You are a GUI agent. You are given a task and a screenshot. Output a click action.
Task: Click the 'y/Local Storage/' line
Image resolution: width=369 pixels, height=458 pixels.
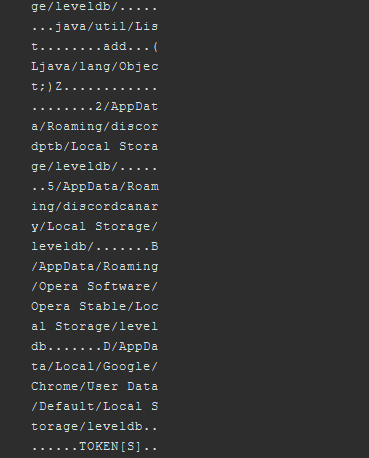[x=95, y=227]
